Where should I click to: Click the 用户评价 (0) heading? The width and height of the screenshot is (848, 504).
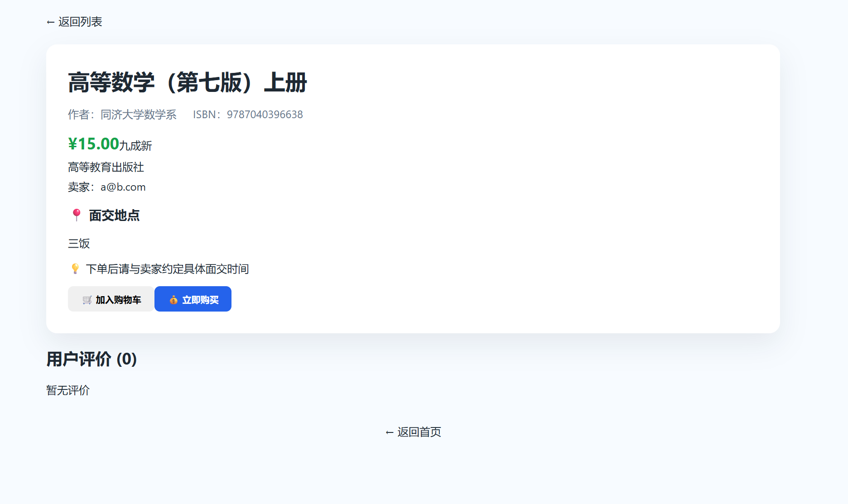tap(91, 359)
